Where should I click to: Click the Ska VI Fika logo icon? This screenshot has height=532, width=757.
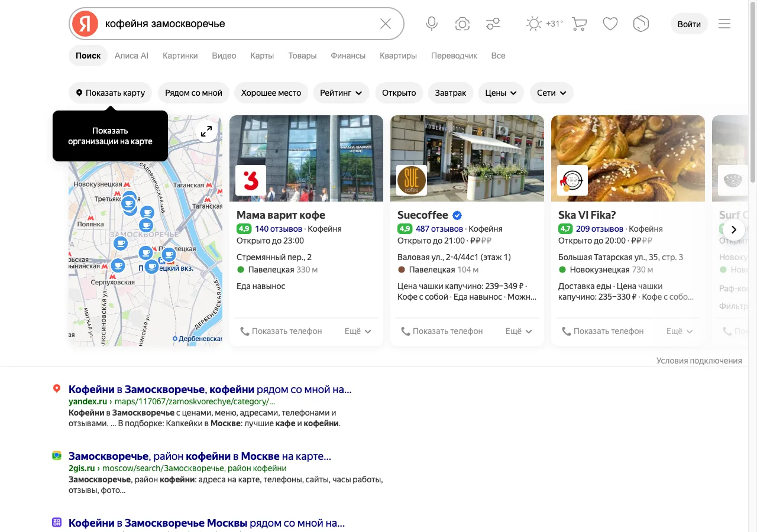click(572, 180)
